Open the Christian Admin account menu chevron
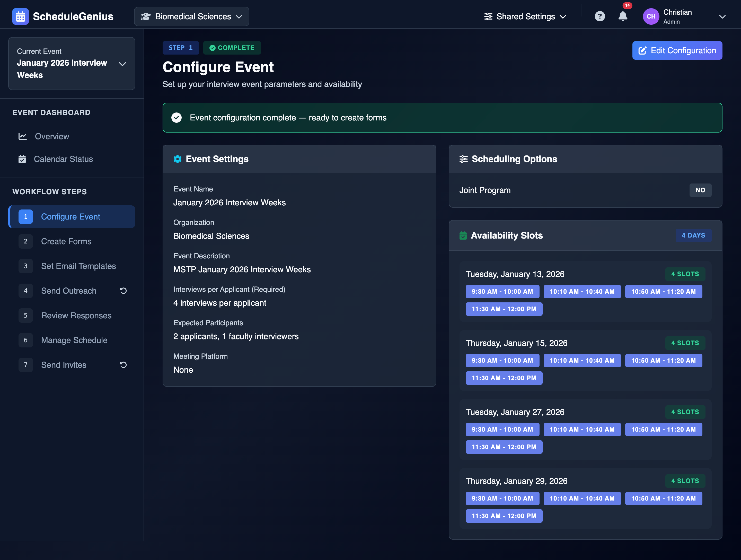 coord(722,16)
